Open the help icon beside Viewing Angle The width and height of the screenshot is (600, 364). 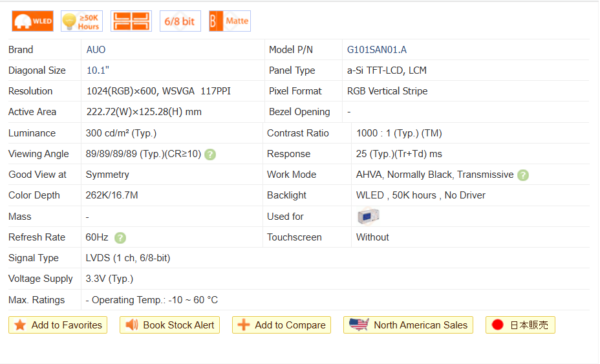pos(210,155)
